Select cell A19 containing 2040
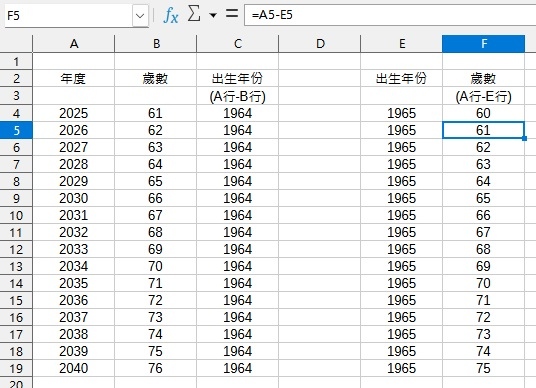 [x=73, y=369]
